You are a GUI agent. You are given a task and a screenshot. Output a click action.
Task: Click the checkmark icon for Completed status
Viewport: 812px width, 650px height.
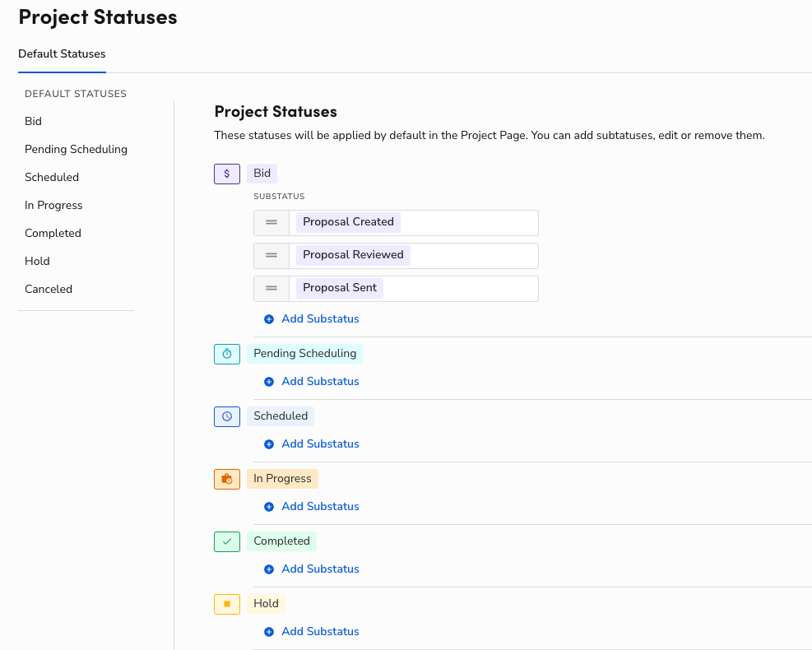click(226, 541)
